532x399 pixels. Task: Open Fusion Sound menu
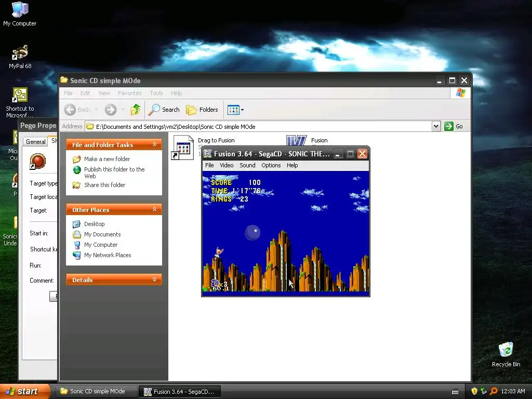coord(247,165)
